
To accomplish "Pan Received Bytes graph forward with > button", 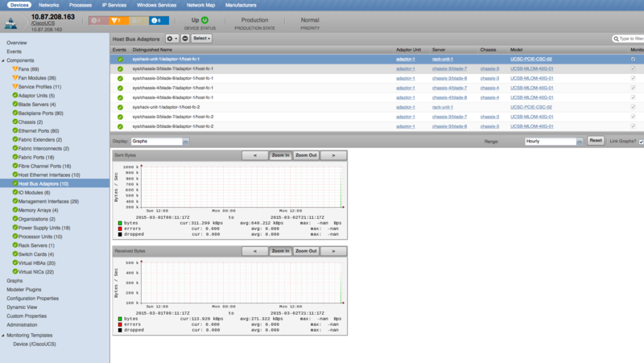I will coord(333,251).
